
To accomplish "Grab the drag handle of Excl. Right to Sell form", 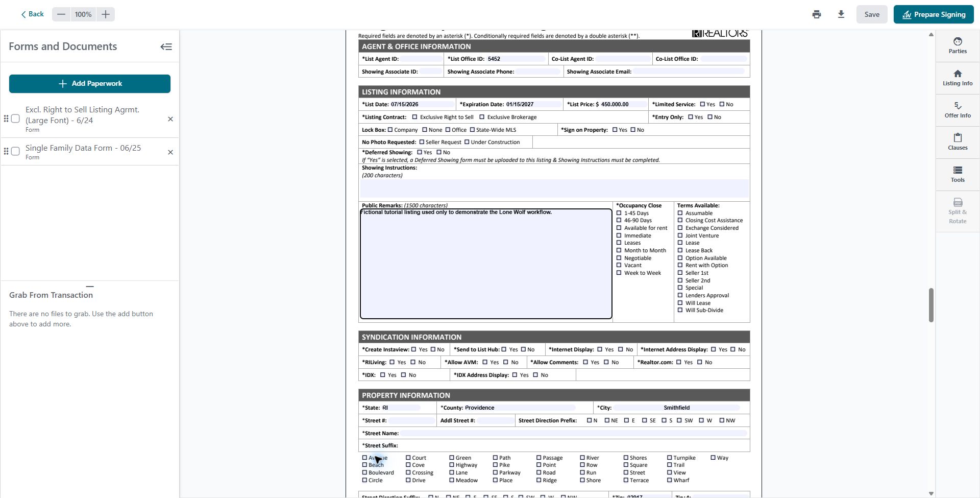I will pyautogui.click(x=6, y=118).
